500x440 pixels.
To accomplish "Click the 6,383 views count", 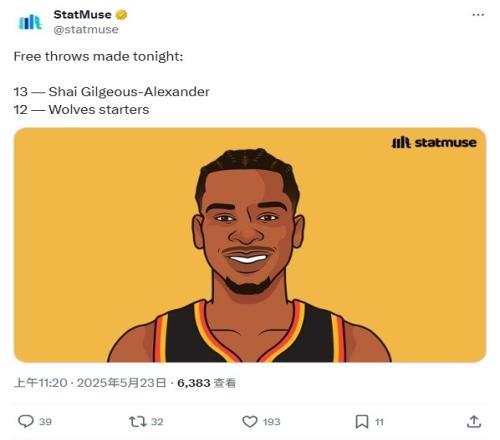I will [x=193, y=383].
